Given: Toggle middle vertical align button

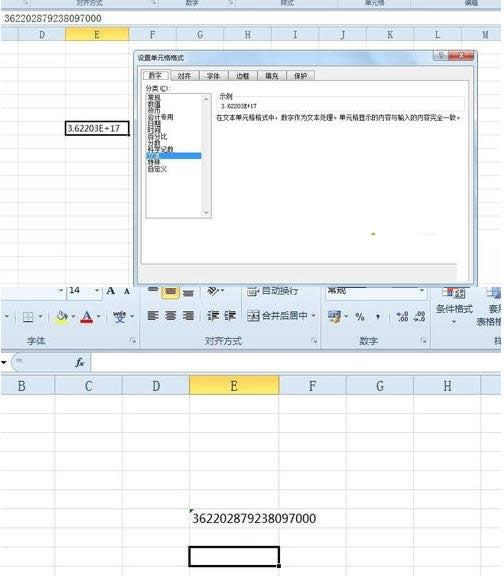Looking at the screenshot, I should (x=170, y=292).
